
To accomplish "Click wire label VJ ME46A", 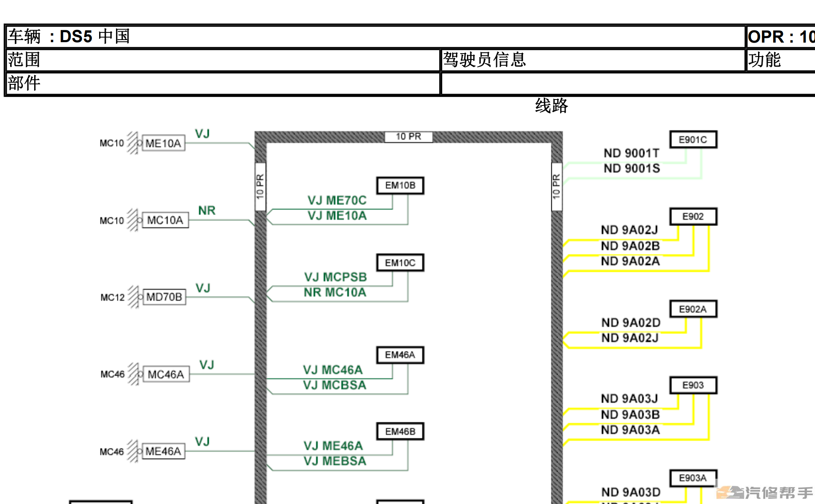I will pos(333,446).
